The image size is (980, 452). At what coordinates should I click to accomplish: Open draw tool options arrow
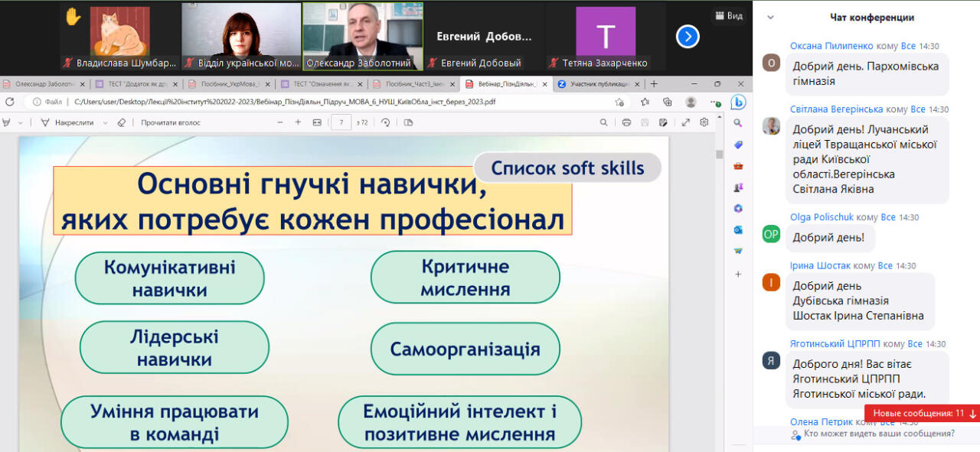click(x=105, y=122)
